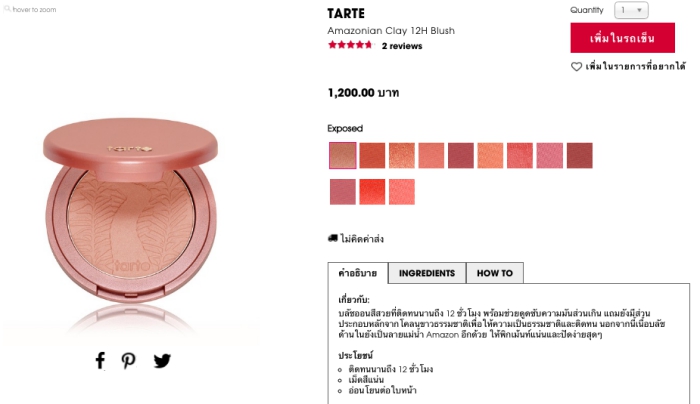
Task: Open the 2 reviews link
Action: (x=402, y=46)
